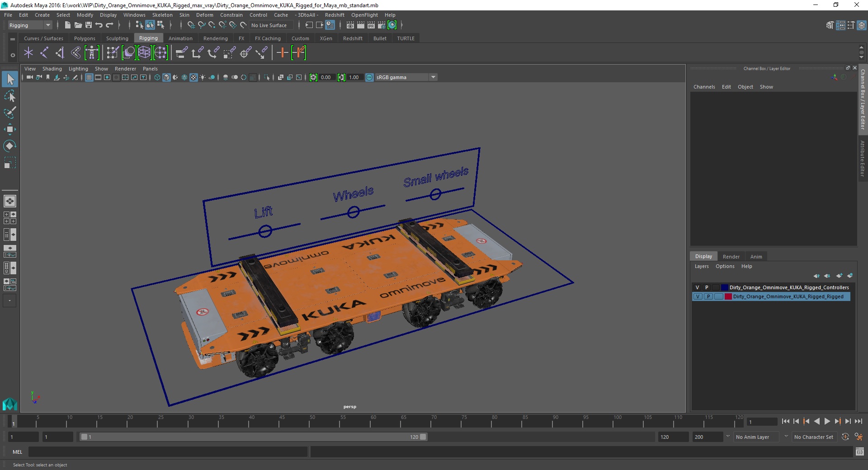Click the Save Scene disk icon
868x470 pixels.
pyautogui.click(x=89, y=25)
